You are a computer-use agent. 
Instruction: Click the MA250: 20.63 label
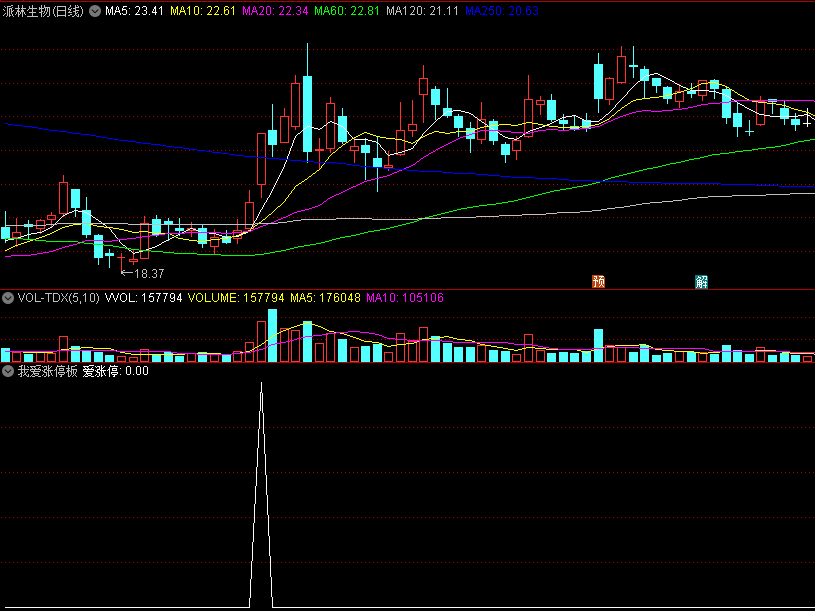(x=502, y=11)
